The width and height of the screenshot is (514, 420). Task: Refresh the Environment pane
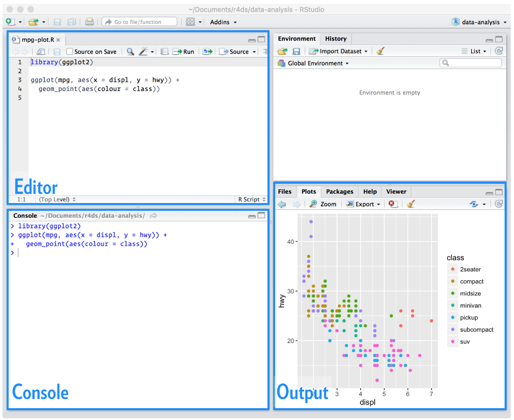tap(499, 51)
